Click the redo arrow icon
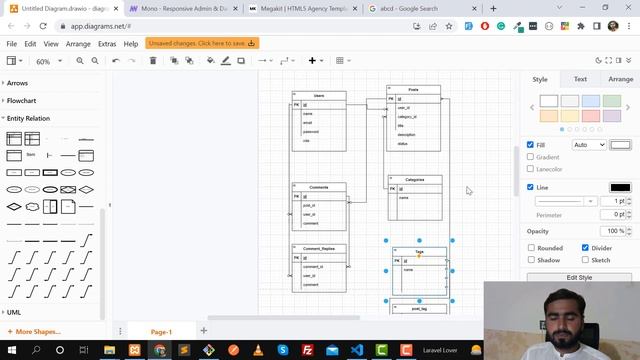Viewport: 640px width, 360px height. (x=131, y=60)
